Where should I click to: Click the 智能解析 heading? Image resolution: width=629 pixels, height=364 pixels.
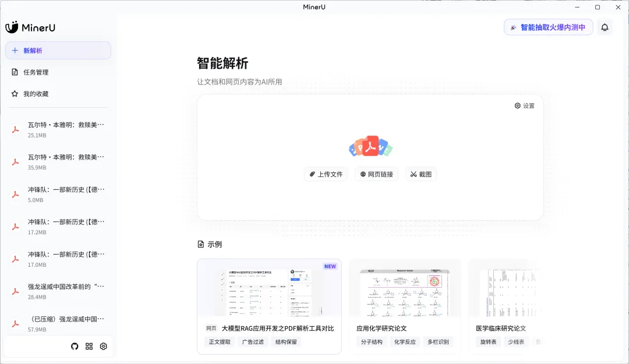222,63
